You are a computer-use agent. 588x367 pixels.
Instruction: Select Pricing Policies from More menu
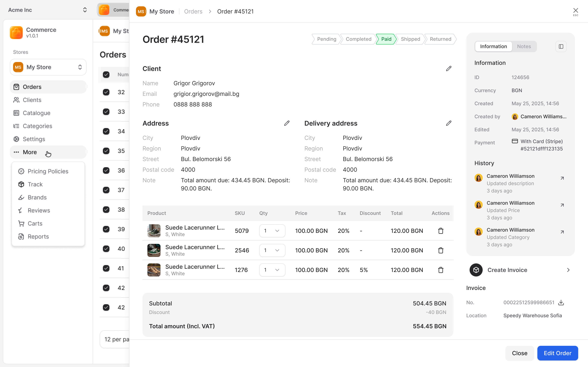[48, 171]
